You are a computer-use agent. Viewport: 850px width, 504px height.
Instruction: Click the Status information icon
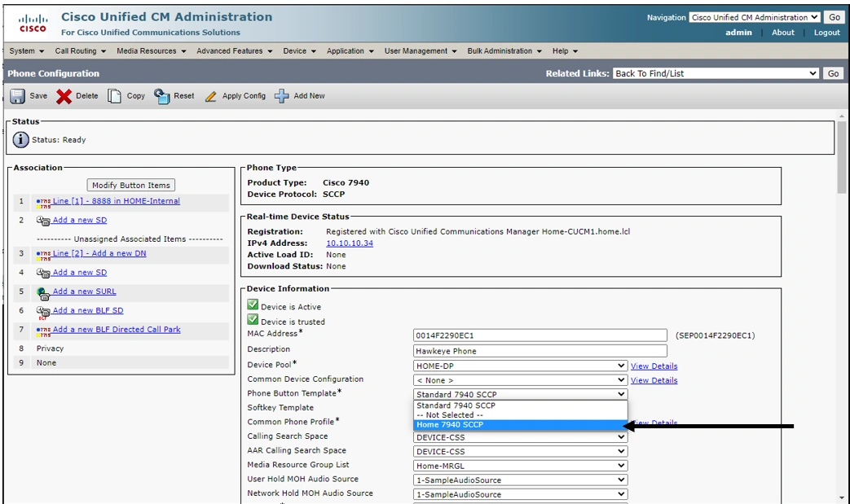21,140
